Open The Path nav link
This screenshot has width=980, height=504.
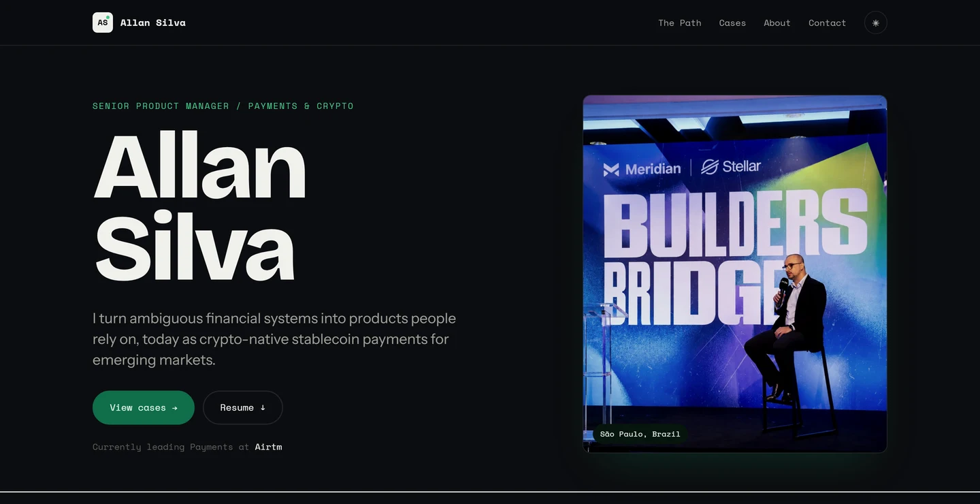(679, 22)
